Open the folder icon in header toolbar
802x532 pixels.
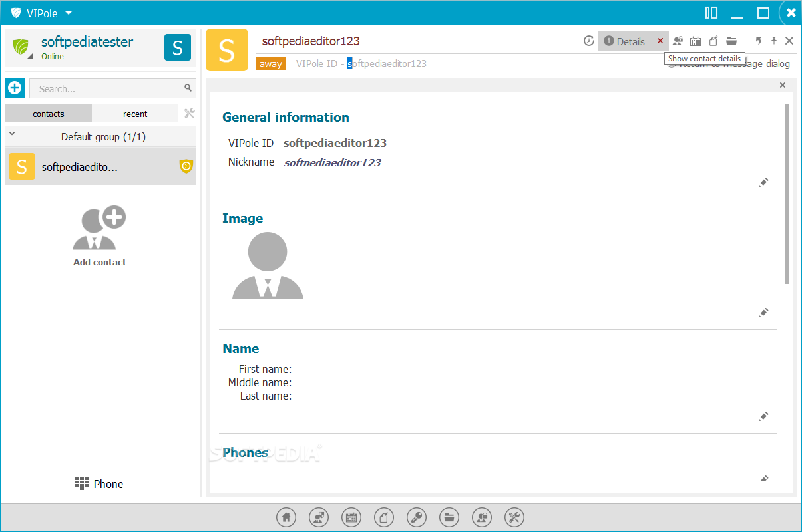click(x=731, y=41)
